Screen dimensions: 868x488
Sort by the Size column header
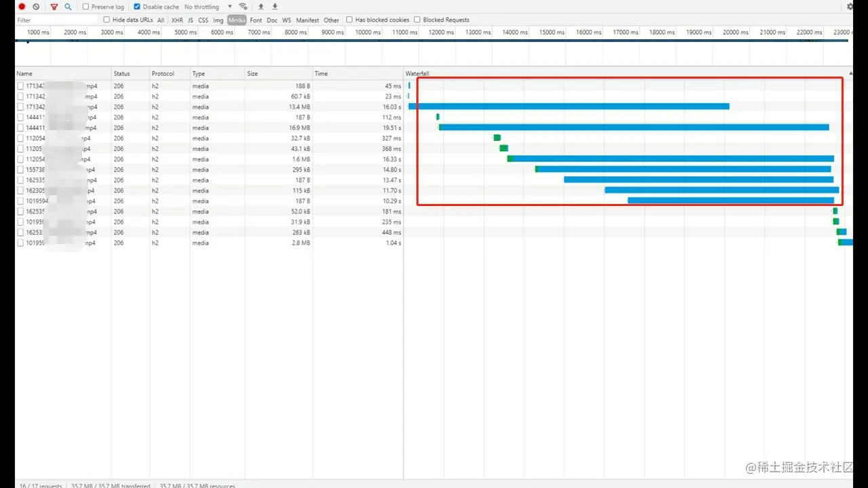click(x=278, y=73)
